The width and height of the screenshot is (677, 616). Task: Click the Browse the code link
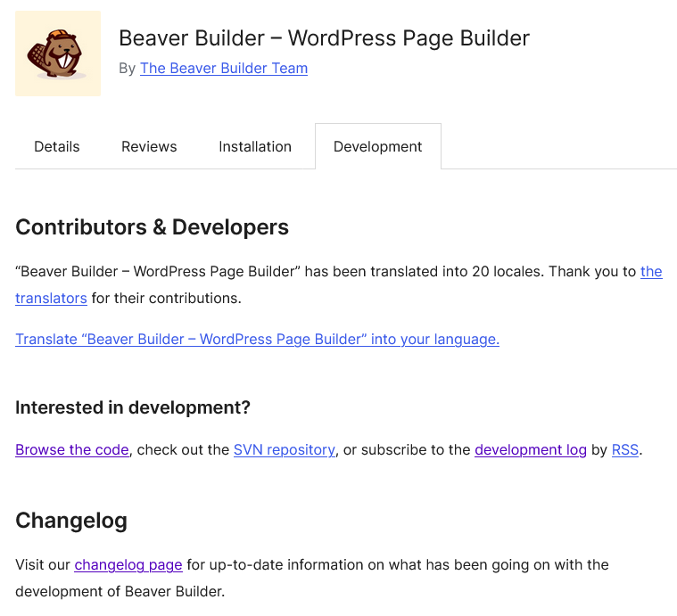point(72,449)
